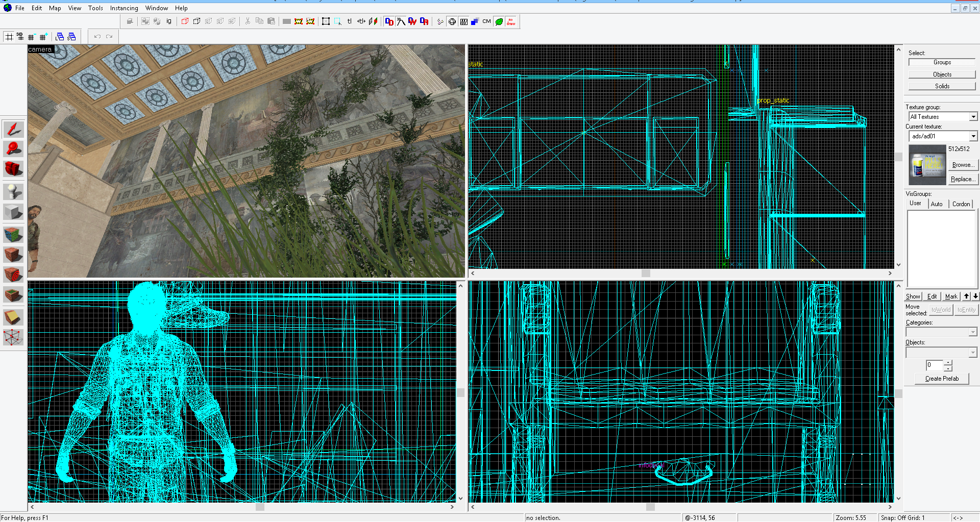
Task: Toggle the 'no draw' display button
Action: coord(511,21)
